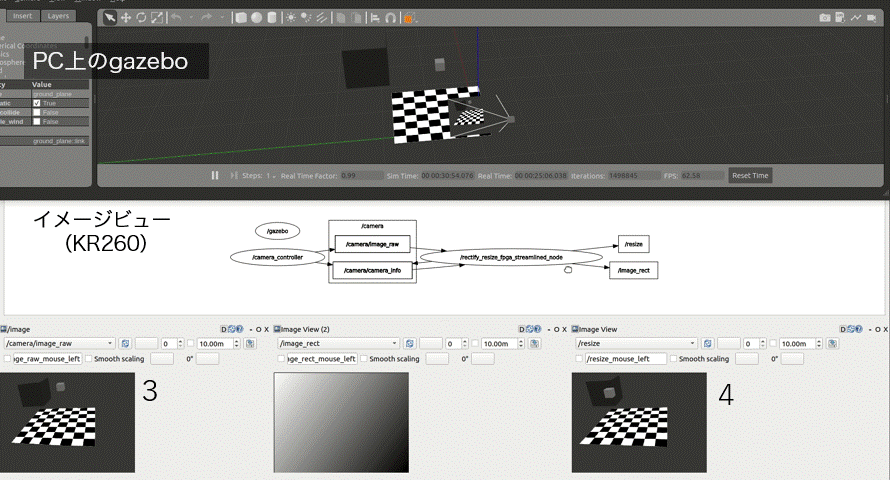Toggle /resize_mouse_left publishing checkbox
The height and width of the screenshot is (480, 890).
pos(579,359)
